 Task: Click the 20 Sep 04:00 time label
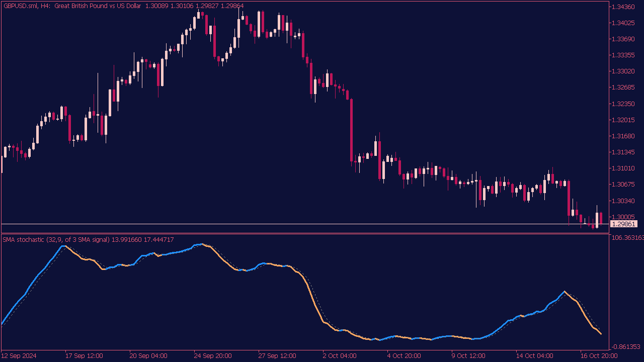(x=148, y=356)
